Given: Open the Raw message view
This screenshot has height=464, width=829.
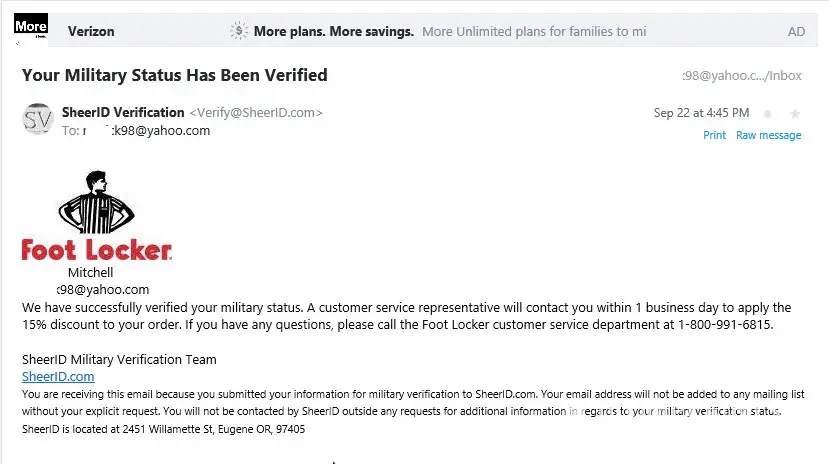Looking at the screenshot, I should pos(768,135).
